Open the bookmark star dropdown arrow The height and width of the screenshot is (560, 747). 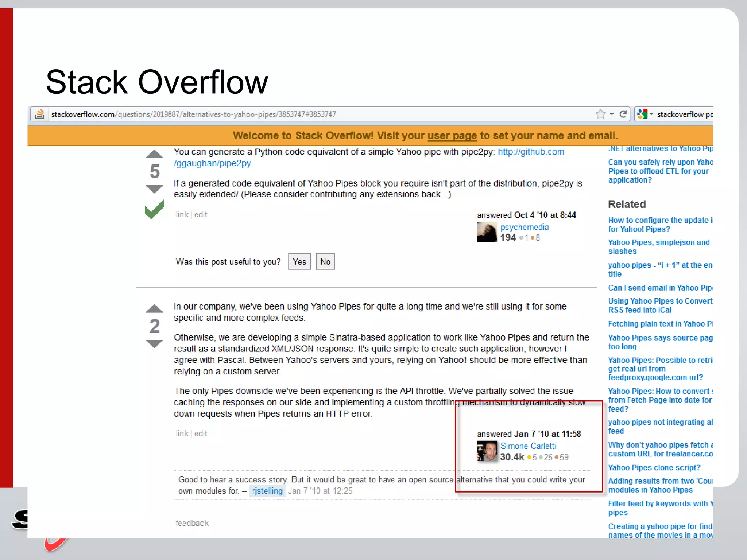[612, 114]
